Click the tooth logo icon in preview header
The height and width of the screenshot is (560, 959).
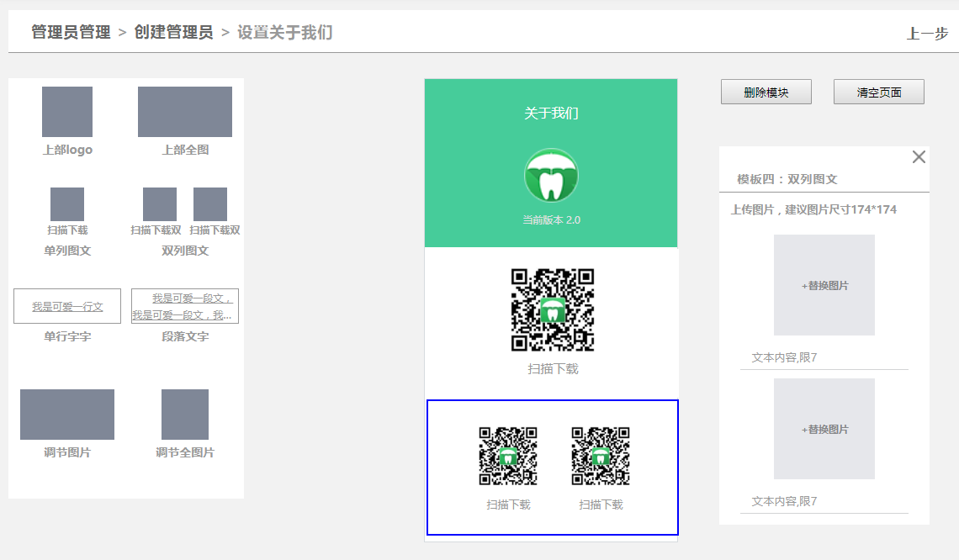551,176
